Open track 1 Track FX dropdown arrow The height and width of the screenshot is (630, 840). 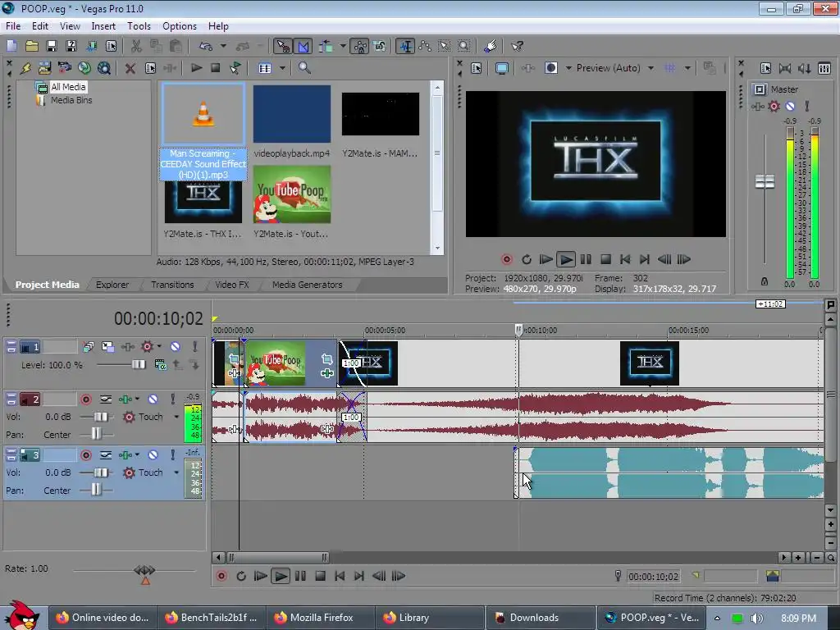click(159, 346)
